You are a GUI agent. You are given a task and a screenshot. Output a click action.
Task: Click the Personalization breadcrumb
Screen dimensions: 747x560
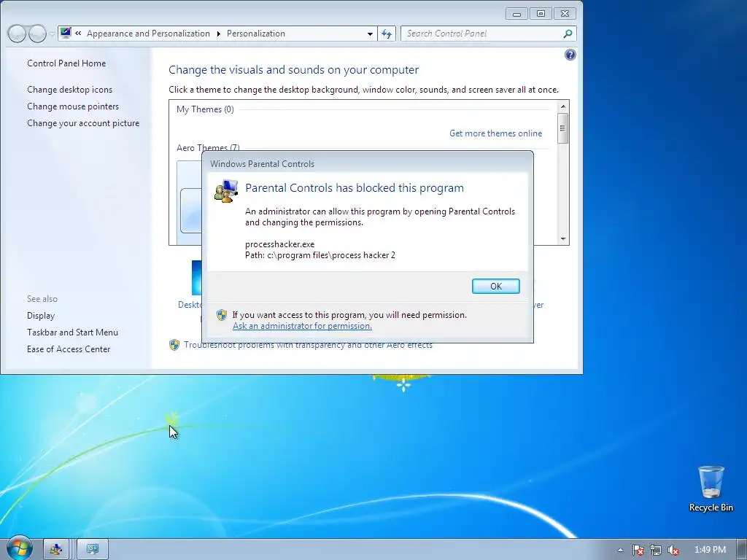(x=256, y=34)
